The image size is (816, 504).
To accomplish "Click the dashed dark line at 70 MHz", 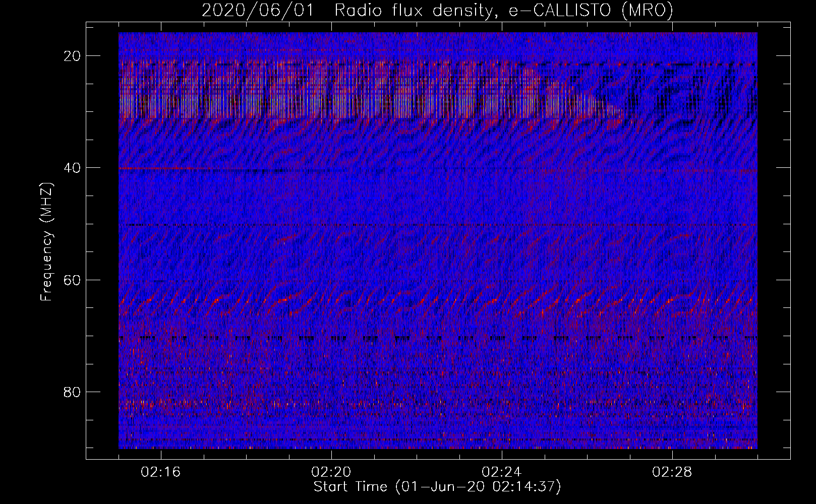I will [x=438, y=338].
